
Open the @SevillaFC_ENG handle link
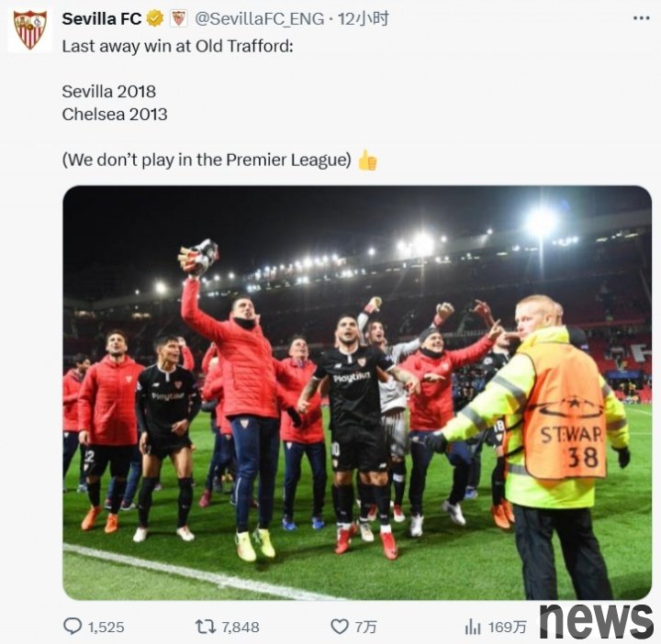[x=259, y=19]
